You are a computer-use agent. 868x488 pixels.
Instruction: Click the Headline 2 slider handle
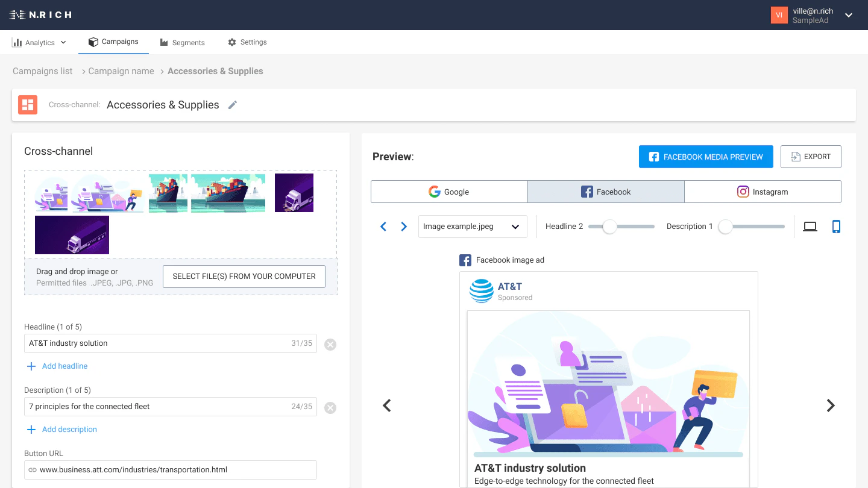click(609, 227)
